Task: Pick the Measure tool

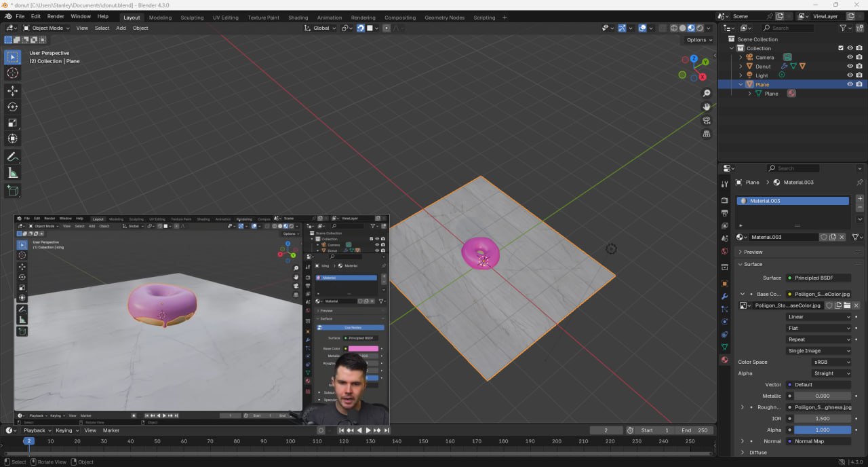Action: click(12, 173)
